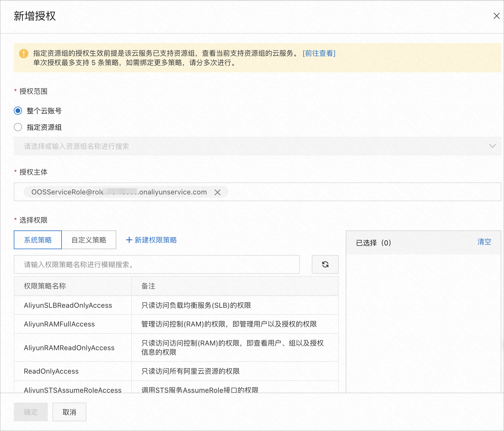Select the AliyunRAMFullAccess policy row
The width and height of the screenshot is (504, 431).
click(x=176, y=324)
